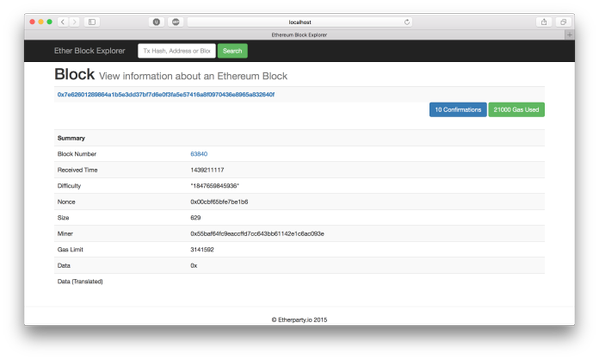This screenshot has width=599, height=360.
Task: Select Received Time value 1439211117
Action: (x=207, y=170)
